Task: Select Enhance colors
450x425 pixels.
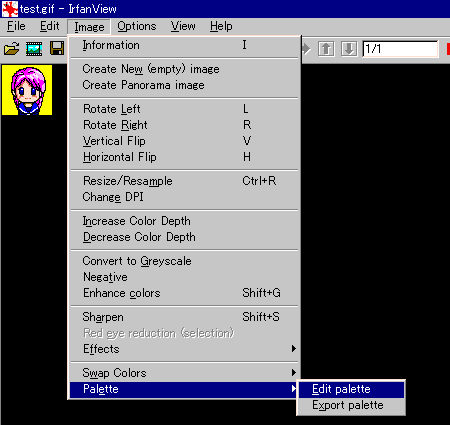Action: (184, 293)
